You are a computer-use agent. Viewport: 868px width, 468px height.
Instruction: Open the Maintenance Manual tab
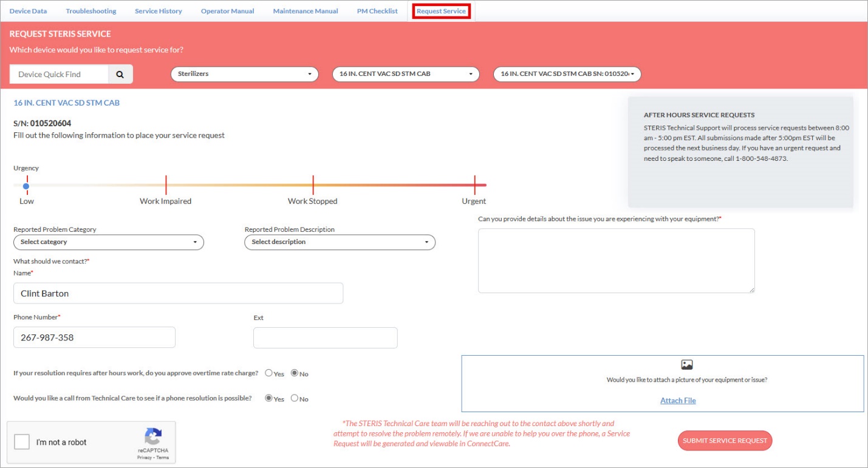tap(306, 11)
